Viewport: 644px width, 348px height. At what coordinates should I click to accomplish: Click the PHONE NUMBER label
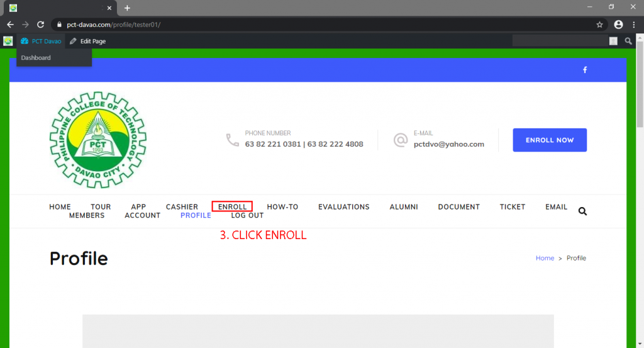[x=268, y=133]
